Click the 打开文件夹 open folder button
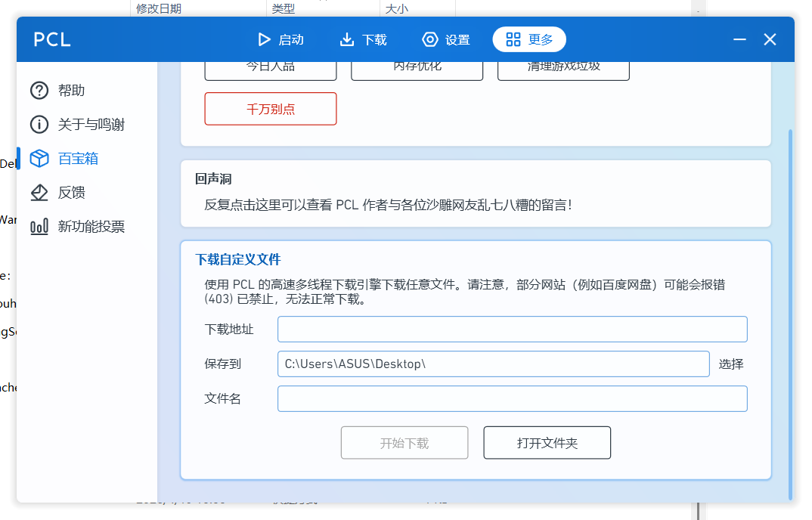Screen dimensions: 812x520 click(x=547, y=443)
